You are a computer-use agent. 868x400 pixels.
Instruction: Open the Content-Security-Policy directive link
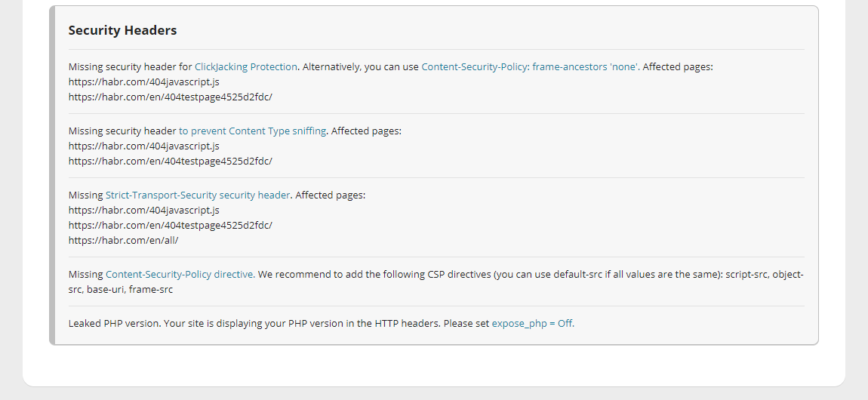[x=180, y=275]
